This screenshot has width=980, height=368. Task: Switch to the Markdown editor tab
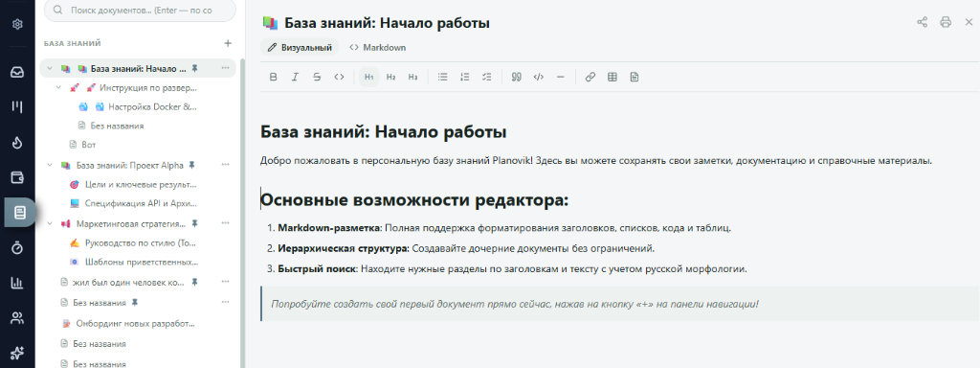[377, 47]
